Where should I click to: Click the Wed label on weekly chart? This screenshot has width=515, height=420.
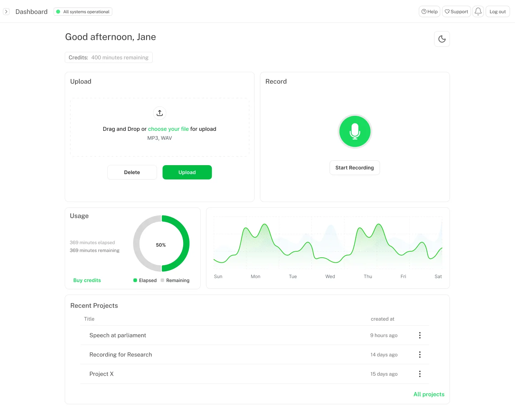point(330,276)
